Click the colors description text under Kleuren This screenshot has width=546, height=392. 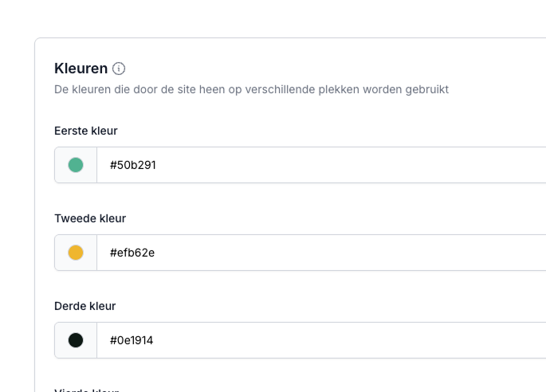click(x=251, y=89)
